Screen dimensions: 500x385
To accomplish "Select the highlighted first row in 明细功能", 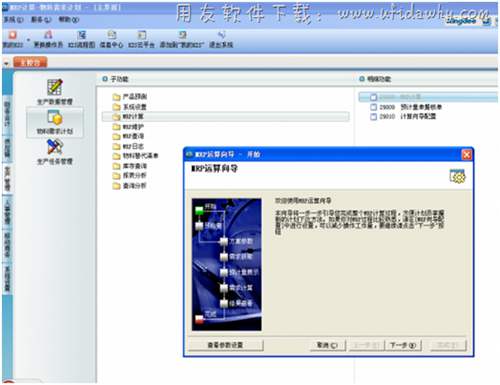I will coord(429,97).
